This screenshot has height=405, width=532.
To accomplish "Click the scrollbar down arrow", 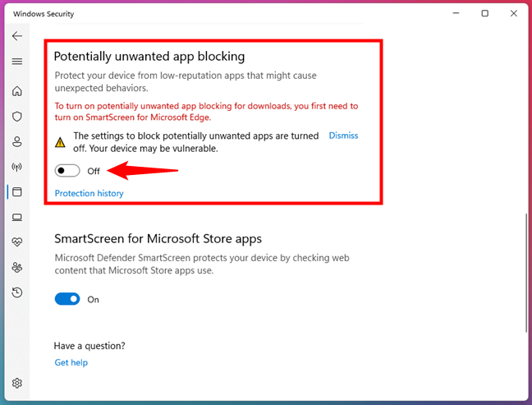I will pos(526,397).
